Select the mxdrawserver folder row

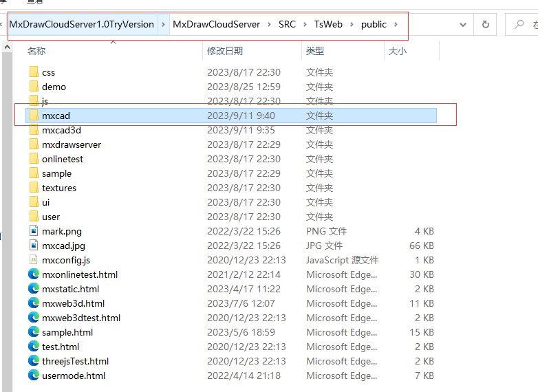click(x=72, y=144)
